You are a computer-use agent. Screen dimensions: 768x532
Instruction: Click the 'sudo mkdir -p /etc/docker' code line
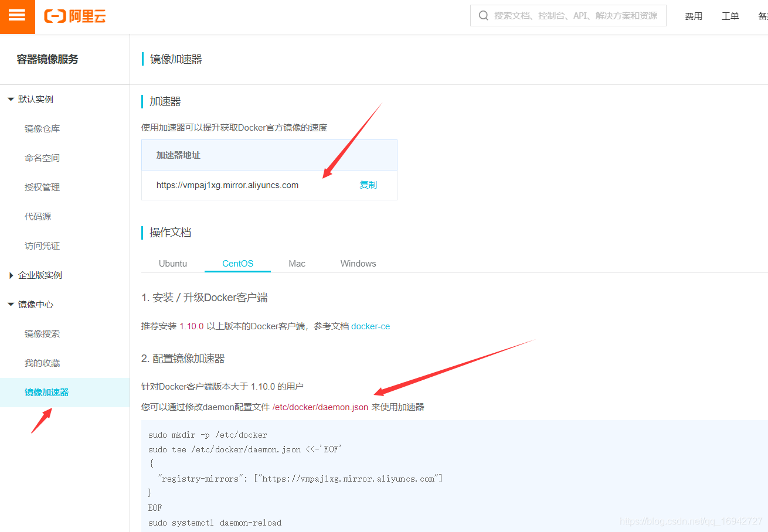pos(208,435)
